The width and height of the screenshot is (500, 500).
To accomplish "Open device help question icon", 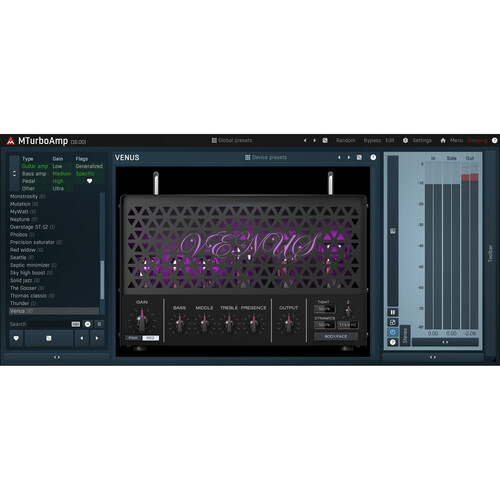I will click(x=373, y=157).
